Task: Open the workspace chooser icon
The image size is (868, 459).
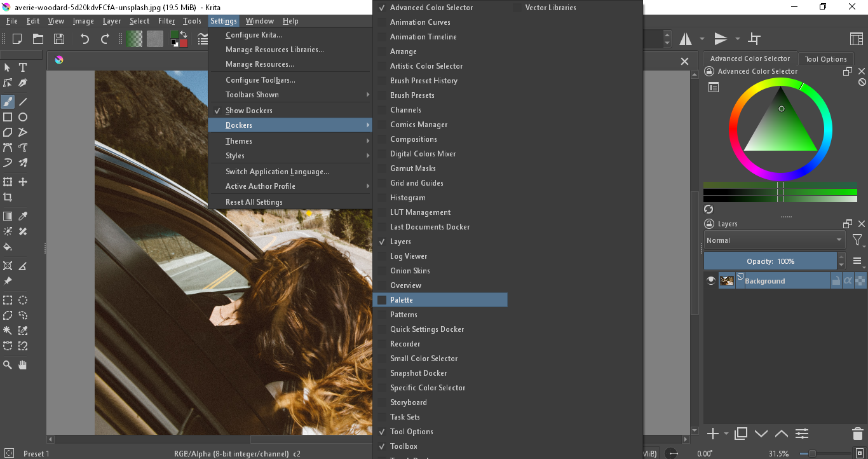Action: (x=857, y=39)
